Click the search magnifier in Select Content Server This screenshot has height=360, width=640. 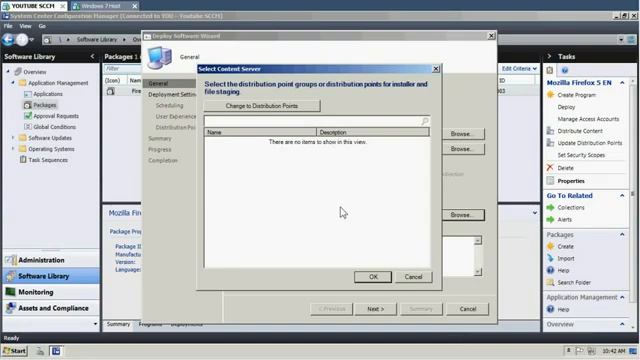click(x=424, y=121)
